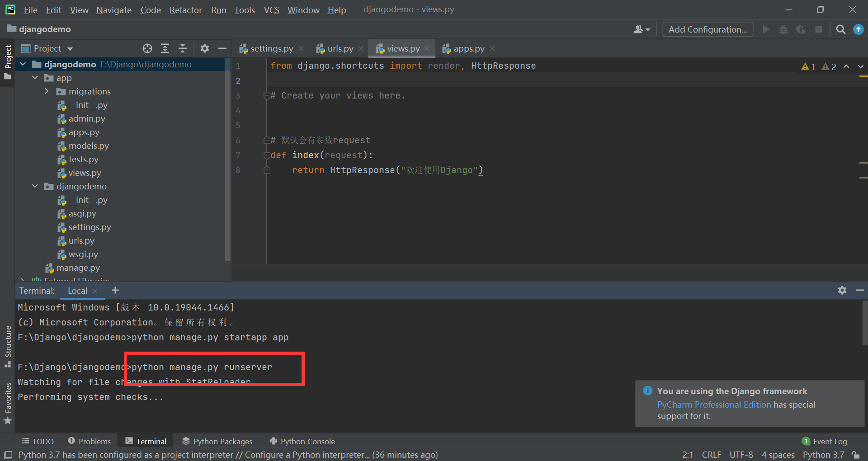This screenshot has width=868, height=461.
Task: Select wsgi.py in project tree
Action: tap(83, 254)
